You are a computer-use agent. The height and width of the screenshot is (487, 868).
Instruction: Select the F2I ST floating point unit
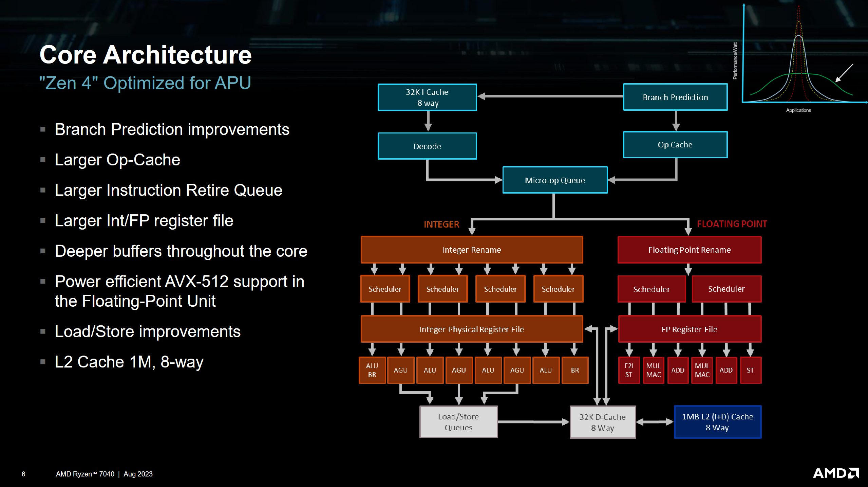click(x=629, y=370)
